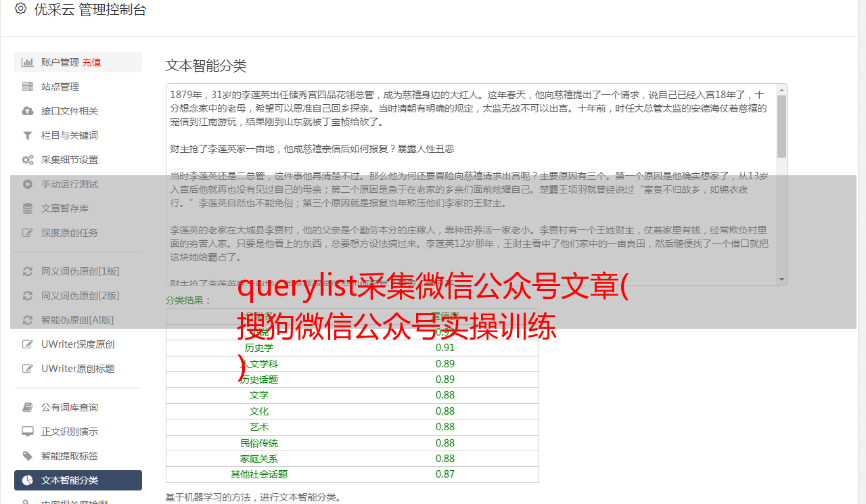Go to 栏目与关键词
This screenshot has width=866, height=504.
(78, 135)
